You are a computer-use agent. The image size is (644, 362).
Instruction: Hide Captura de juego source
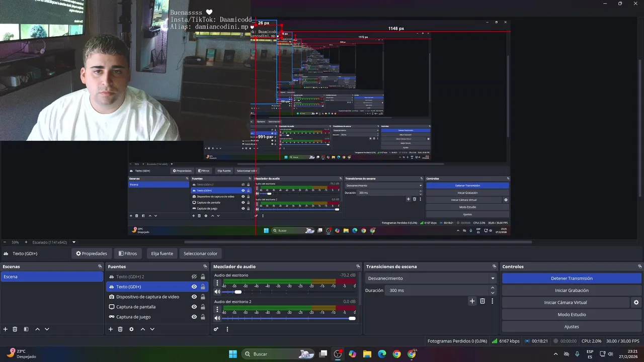pos(194,317)
